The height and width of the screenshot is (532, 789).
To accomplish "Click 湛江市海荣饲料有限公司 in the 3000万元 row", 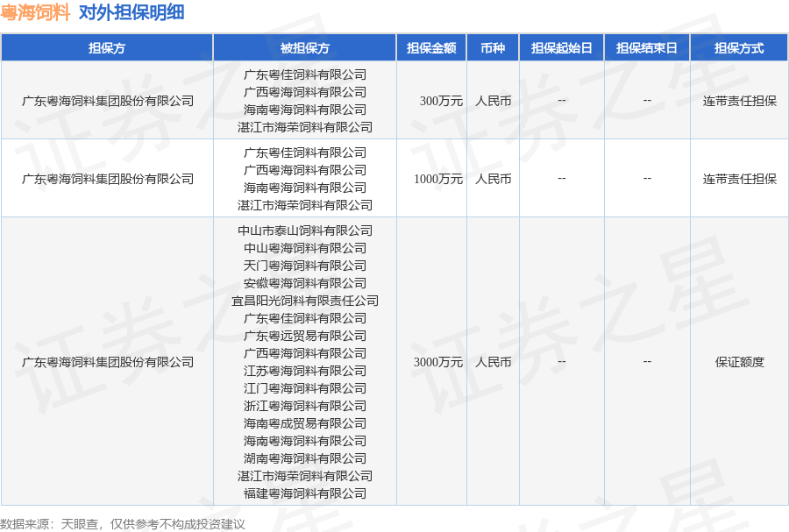I will (305, 476).
